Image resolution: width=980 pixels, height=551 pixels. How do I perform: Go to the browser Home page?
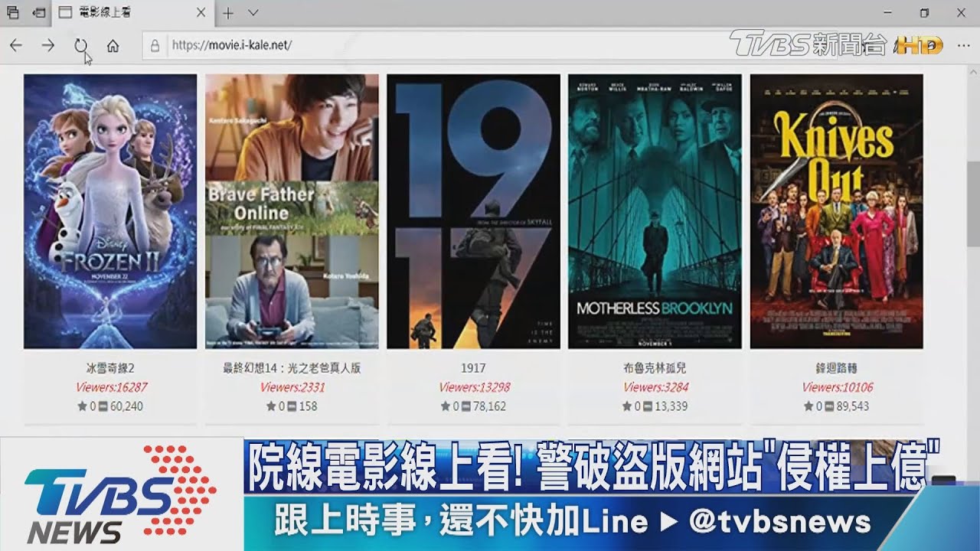coord(113,46)
